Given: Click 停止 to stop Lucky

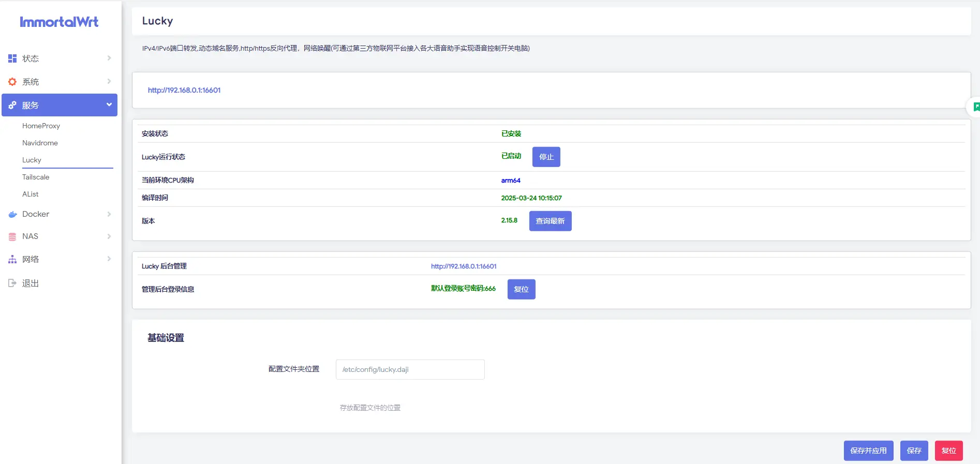Looking at the screenshot, I should (x=546, y=157).
